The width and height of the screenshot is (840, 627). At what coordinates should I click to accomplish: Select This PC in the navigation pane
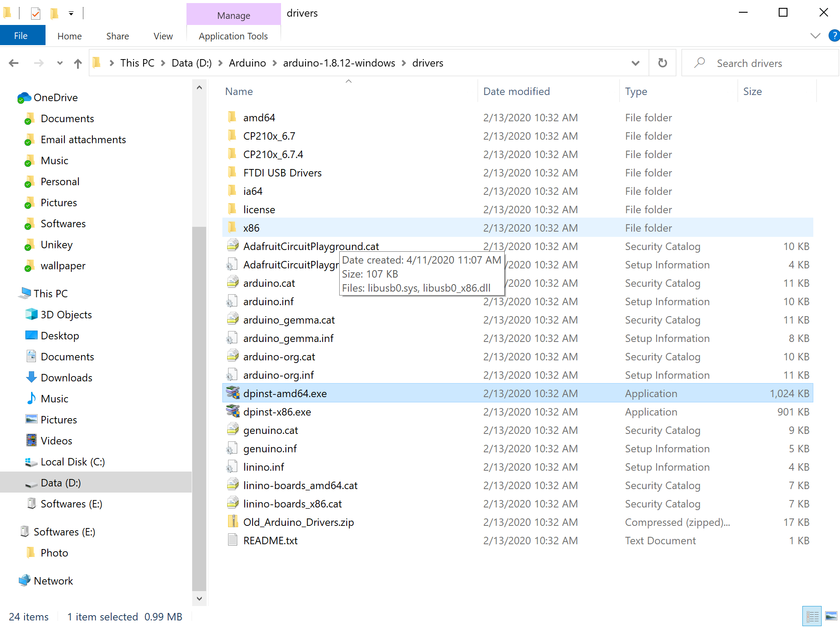coord(51,293)
